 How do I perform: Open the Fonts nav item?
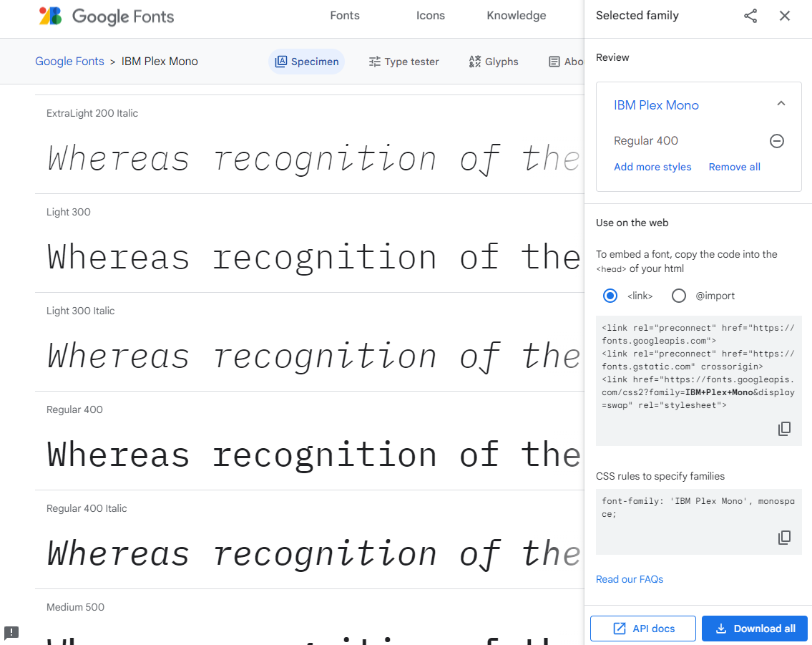click(345, 16)
